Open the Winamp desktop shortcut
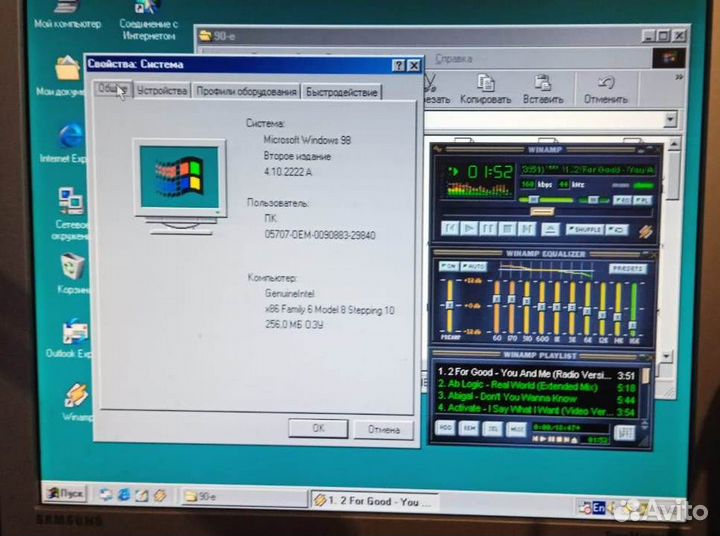Viewport: 720px width, 536px height. [x=76, y=402]
